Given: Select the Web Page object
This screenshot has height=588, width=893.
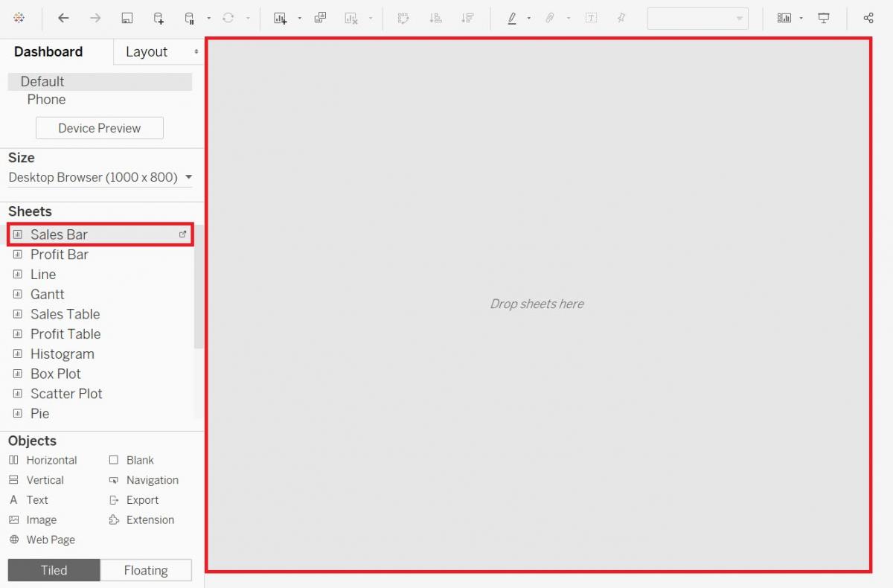Looking at the screenshot, I should [x=42, y=540].
